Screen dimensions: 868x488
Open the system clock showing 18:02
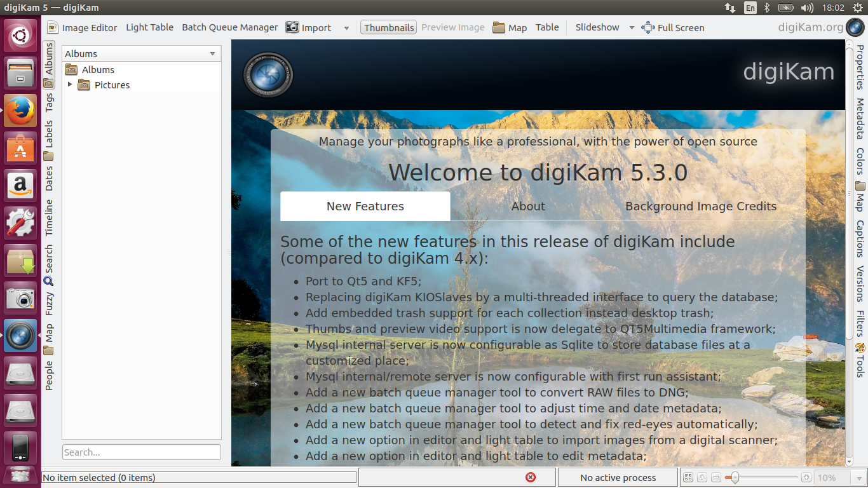(832, 8)
